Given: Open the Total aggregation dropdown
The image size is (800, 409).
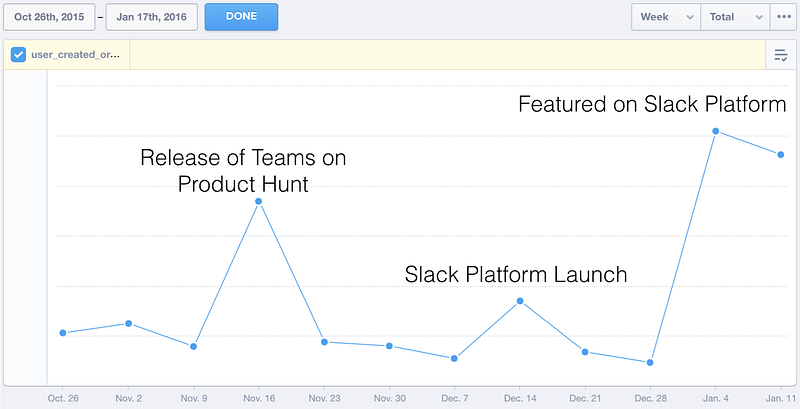Looking at the screenshot, I should (735, 17).
